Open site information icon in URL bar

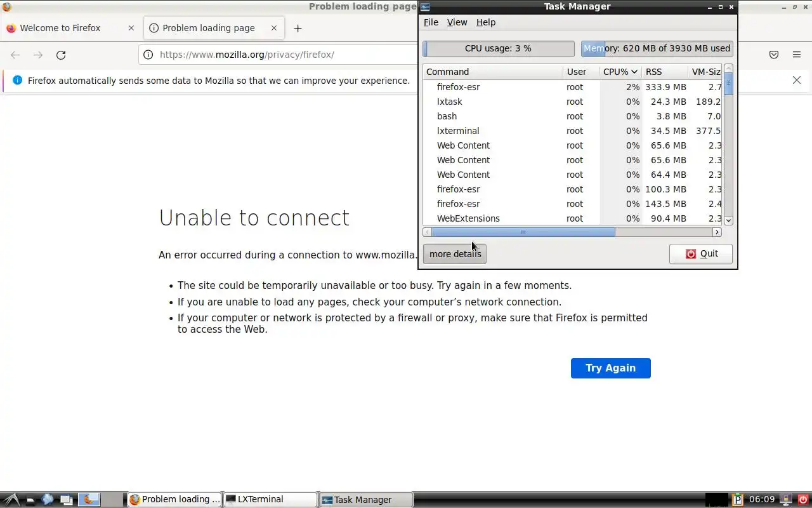(148, 55)
